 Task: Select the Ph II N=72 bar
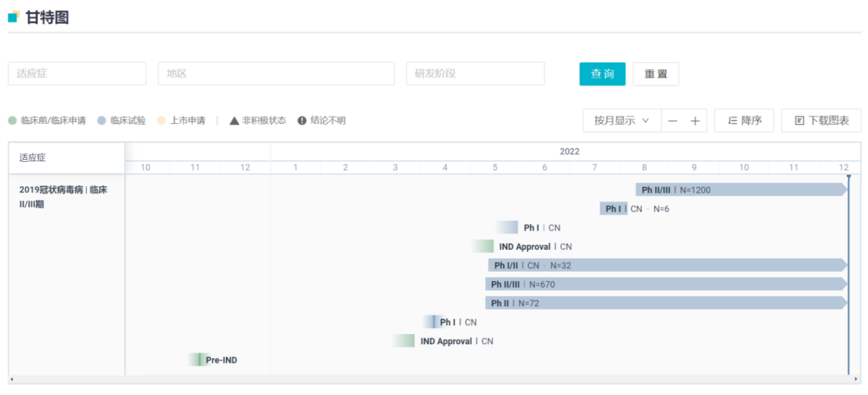(665, 303)
